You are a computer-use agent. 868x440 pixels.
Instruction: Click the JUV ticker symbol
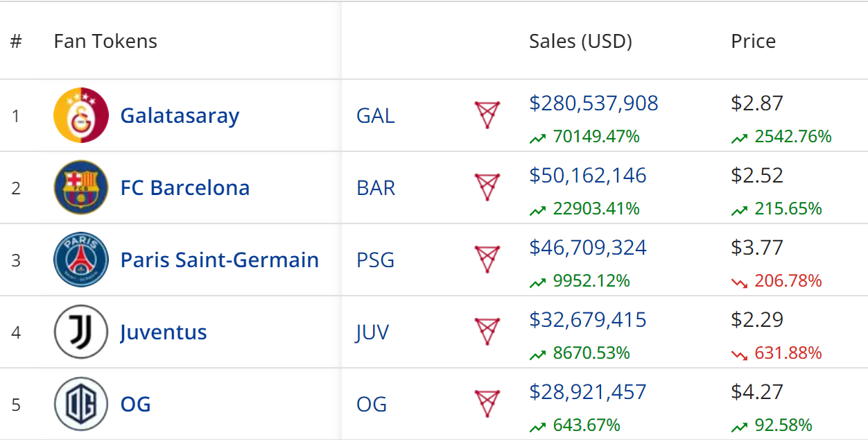[372, 332]
